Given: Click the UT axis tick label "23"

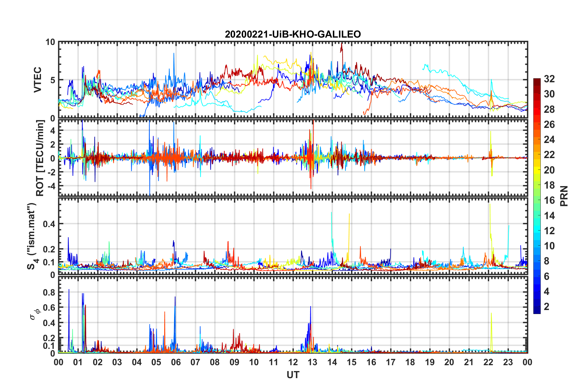Looking at the screenshot, I should click(x=508, y=362).
